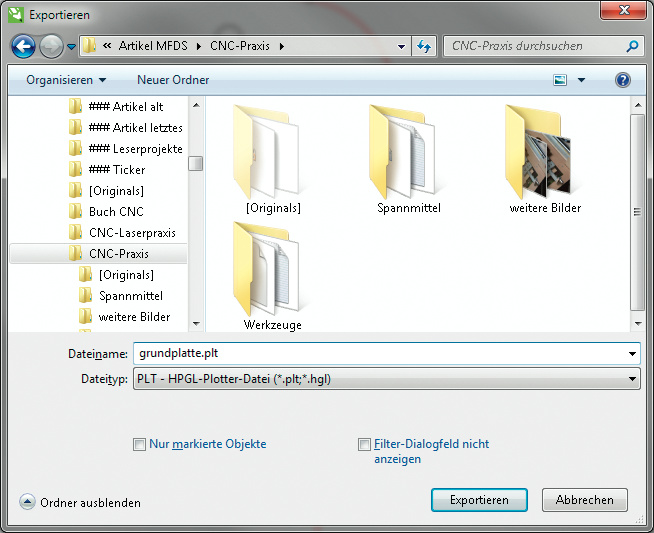Select Buch CNC in folder tree
654x533 pixels.
[116, 211]
